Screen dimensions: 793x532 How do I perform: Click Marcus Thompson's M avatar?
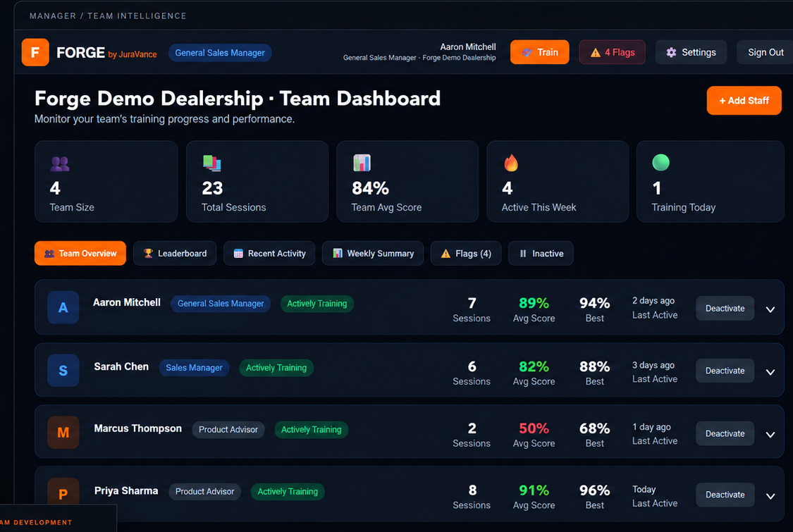(x=63, y=433)
